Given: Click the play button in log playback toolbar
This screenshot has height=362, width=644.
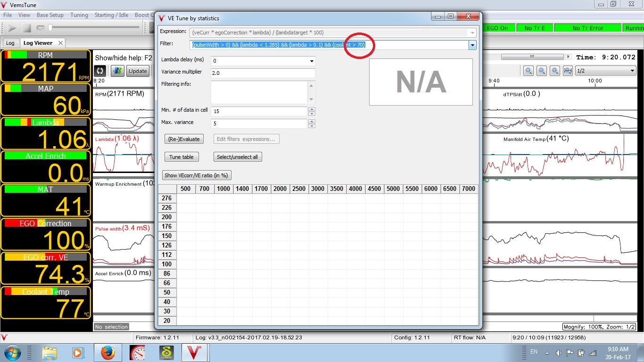Looking at the screenshot, I should [x=12, y=28].
